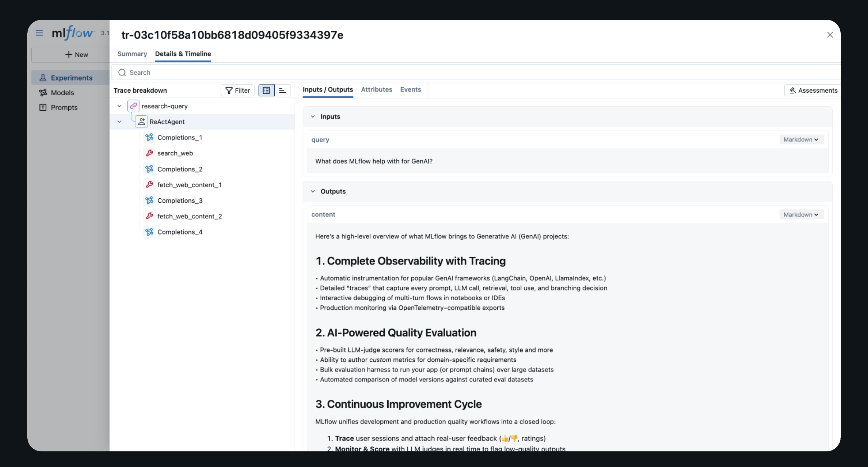Open Prompts from the sidebar icon
Image resolution: width=868 pixels, height=467 pixels.
pyautogui.click(x=43, y=107)
